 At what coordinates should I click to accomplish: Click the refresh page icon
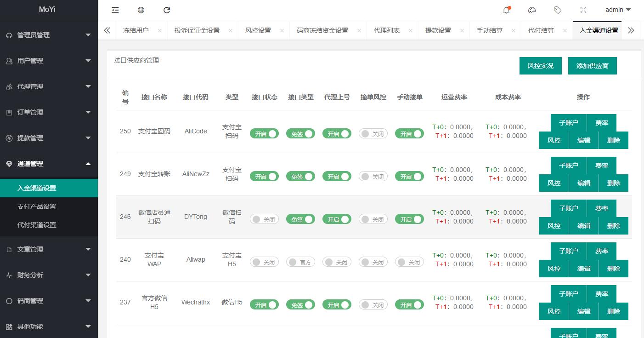[167, 10]
